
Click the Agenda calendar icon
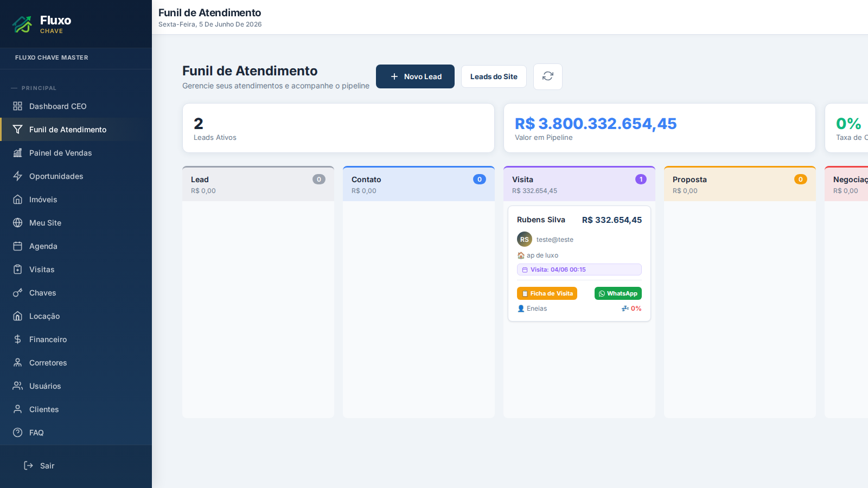pos(18,246)
